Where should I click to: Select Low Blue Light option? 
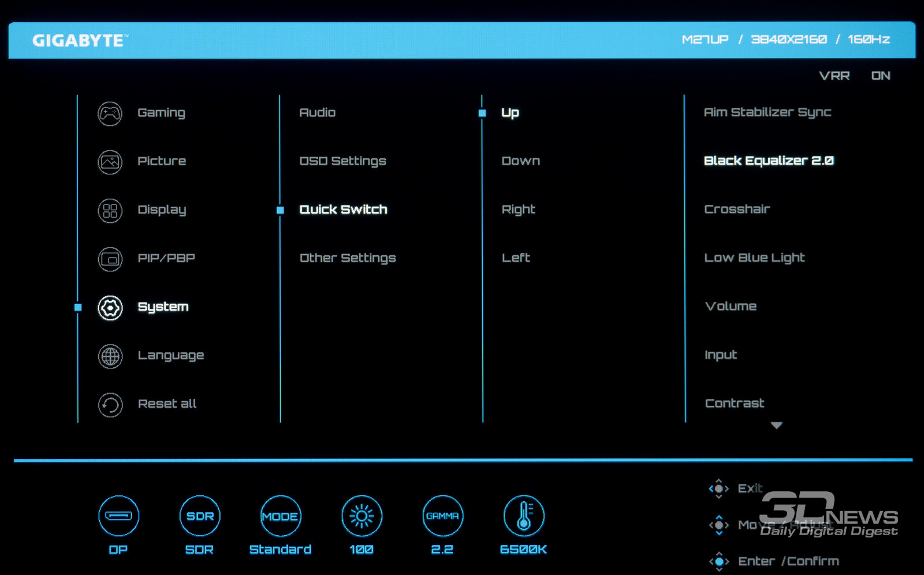(x=754, y=257)
